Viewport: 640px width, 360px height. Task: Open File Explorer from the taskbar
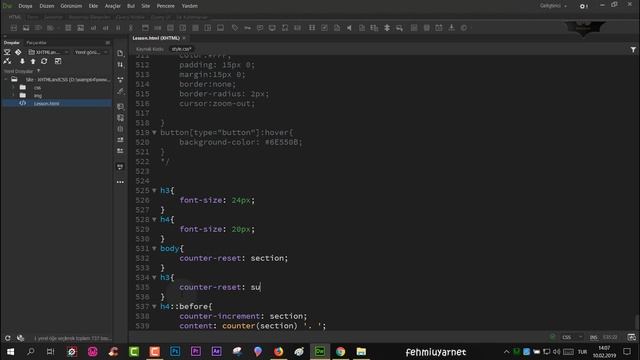point(361,352)
